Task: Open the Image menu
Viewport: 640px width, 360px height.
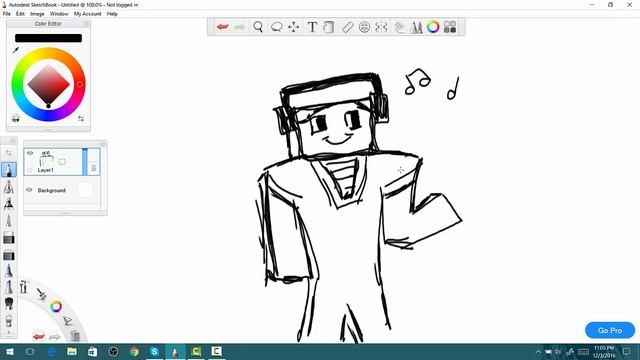Action: tap(37, 14)
